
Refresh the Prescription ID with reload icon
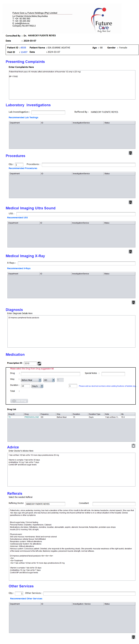point(39,363)
